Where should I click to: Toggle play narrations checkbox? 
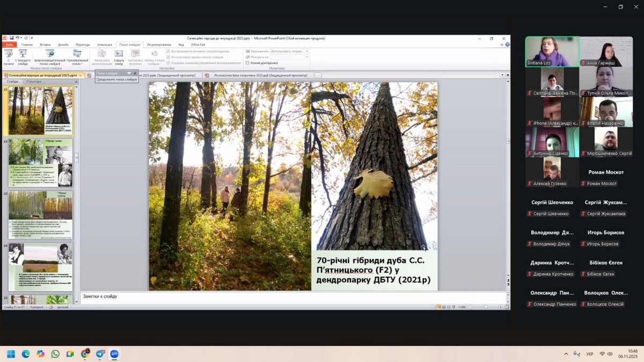tap(169, 51)
